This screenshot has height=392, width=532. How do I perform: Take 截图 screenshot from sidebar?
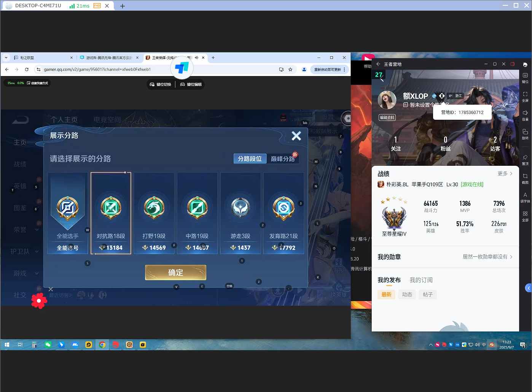(525, 179)
